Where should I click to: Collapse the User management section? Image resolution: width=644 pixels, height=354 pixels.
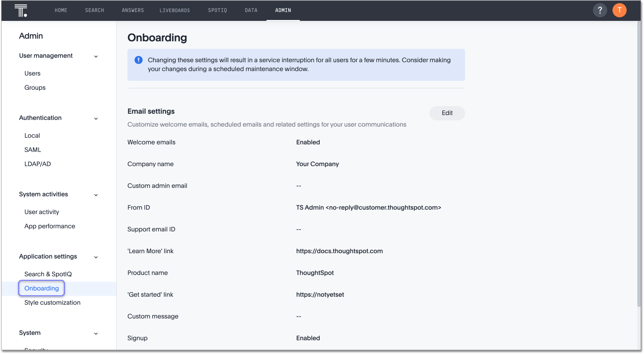point(96,56)
